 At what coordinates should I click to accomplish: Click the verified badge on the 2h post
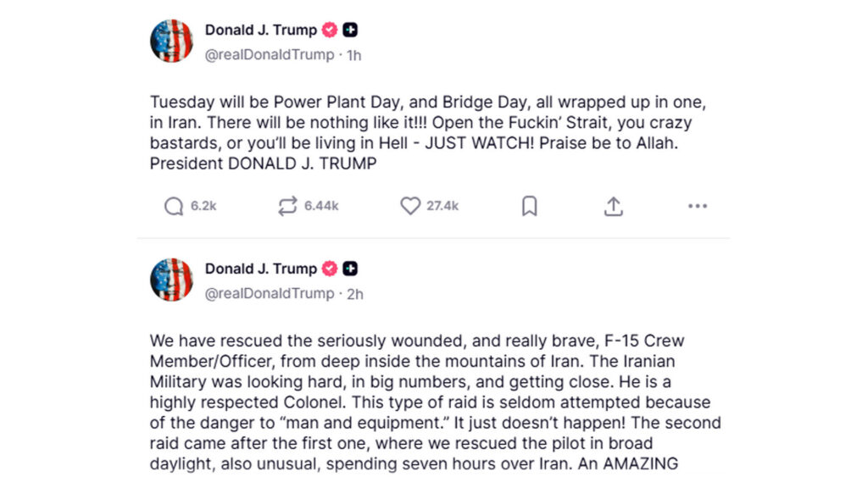click(x=329, y=269)
